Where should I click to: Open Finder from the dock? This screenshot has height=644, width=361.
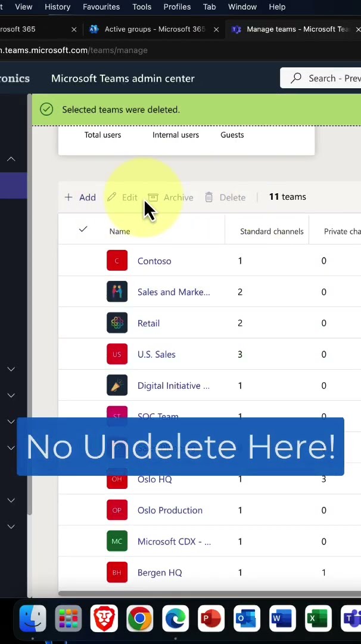click(x=33, y=618)
